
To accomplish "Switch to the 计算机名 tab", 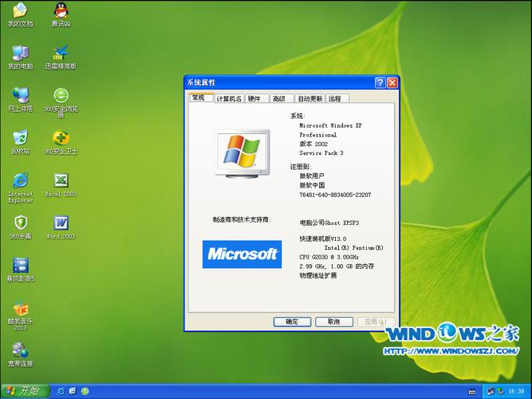I will point(229,99).
